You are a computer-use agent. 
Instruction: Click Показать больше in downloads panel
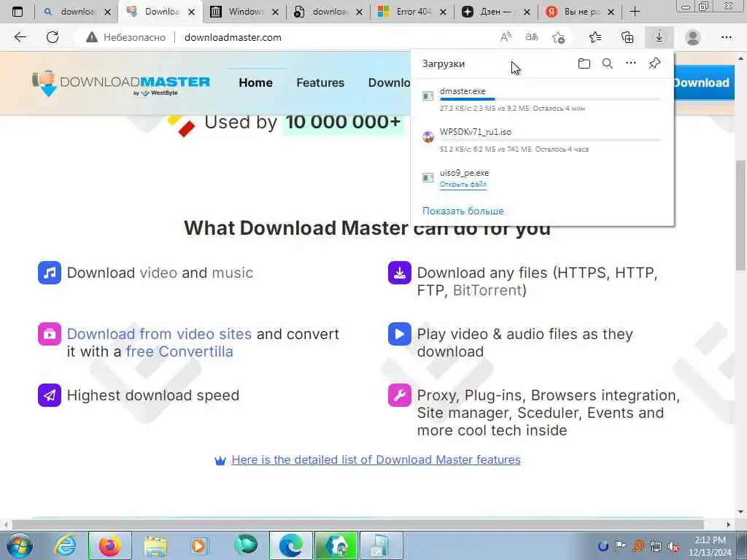[463, 211]
